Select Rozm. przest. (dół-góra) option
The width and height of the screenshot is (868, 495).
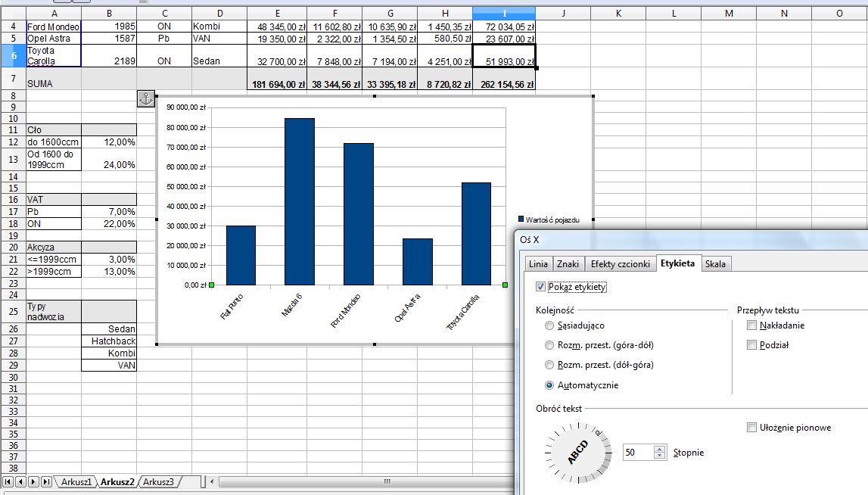(549, 365)
